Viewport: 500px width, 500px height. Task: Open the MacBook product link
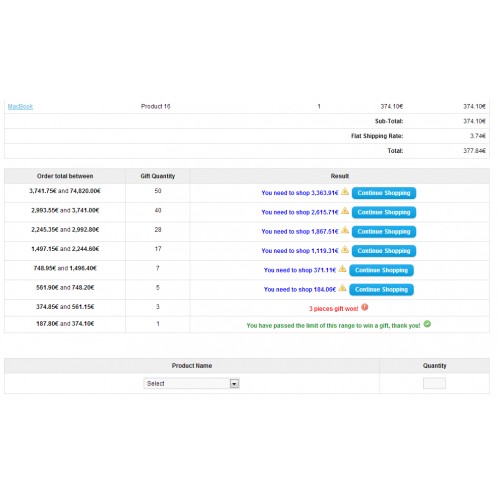coord(20,107)
